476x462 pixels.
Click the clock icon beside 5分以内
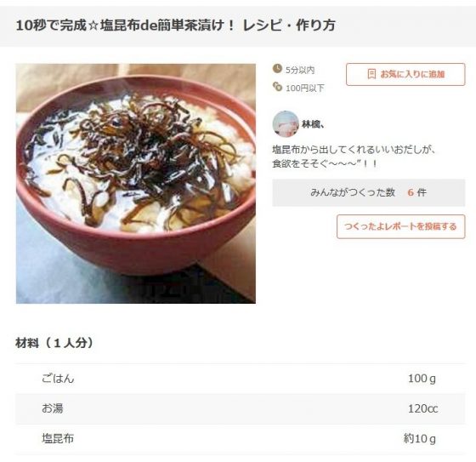(277, 69)
